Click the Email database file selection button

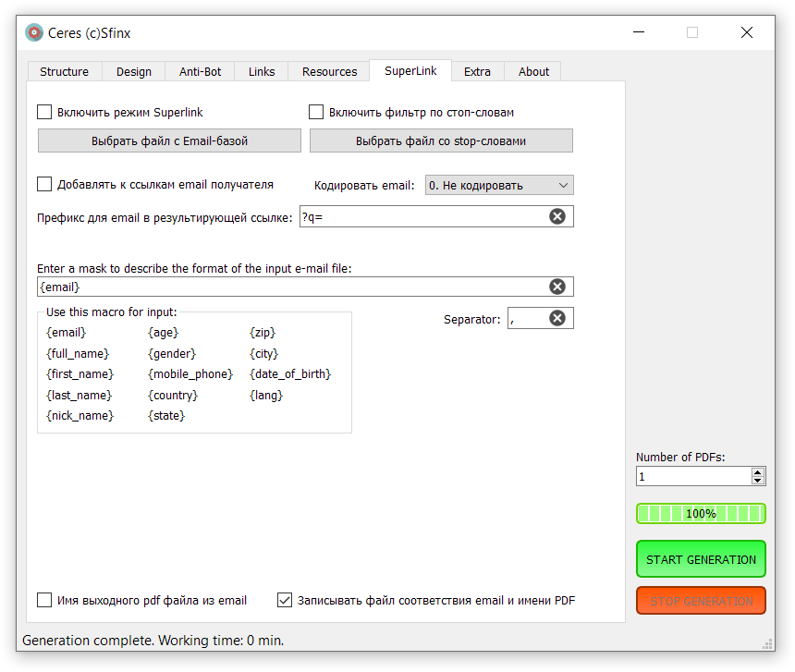pyautogui.click(x=169, y=141)
